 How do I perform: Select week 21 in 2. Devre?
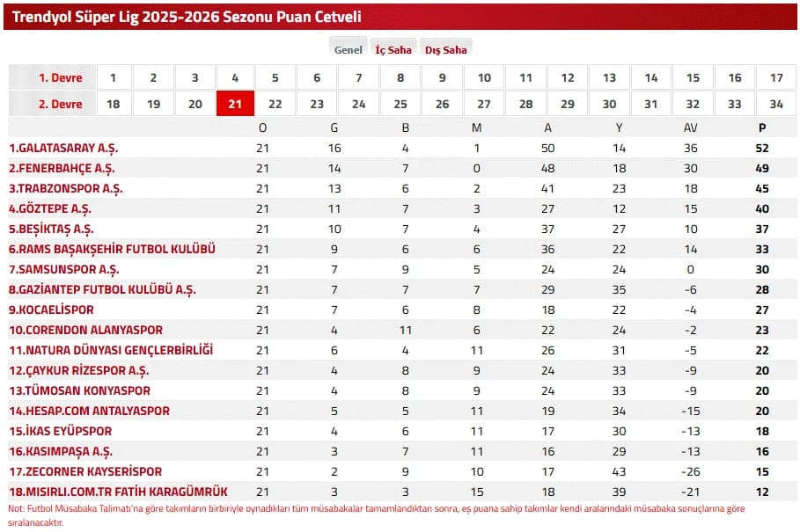point(235,104)
